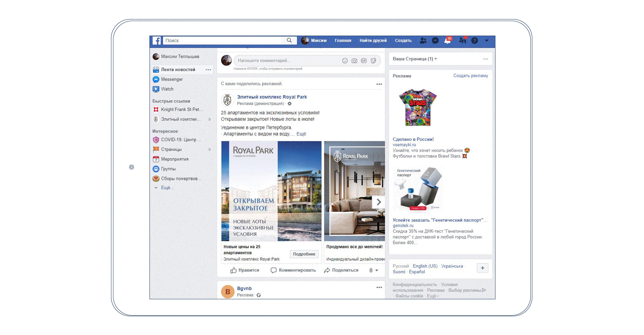Open the Messenger icon in top bar
Viewport: 644px width, 335px height.
(x=435, y=41)
